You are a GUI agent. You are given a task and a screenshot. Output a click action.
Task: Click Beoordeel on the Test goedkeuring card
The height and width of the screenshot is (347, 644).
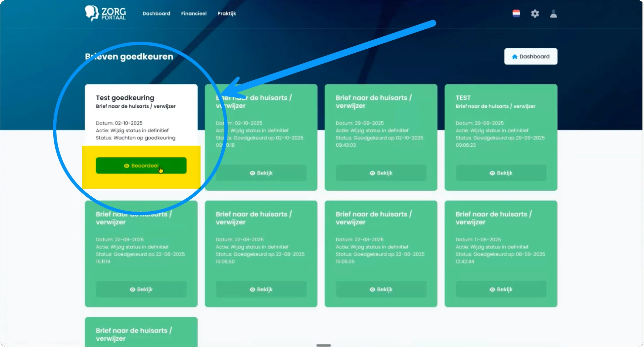tap(141, 166)
